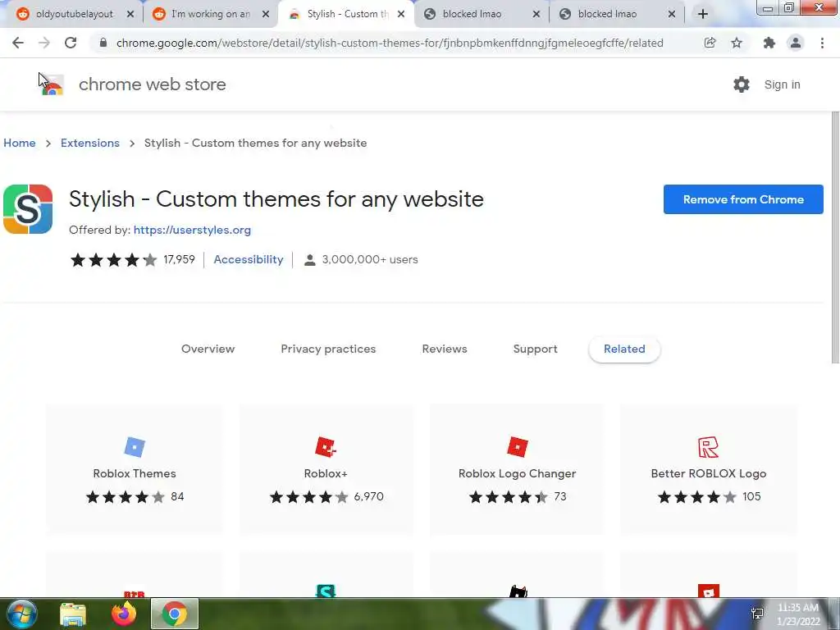Open the Privacy practices tab

click(x=328, y=349)
